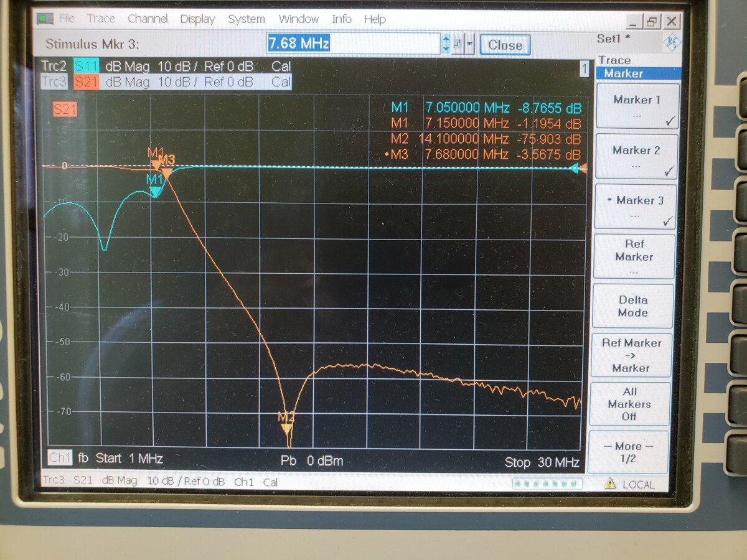Toggle the active Marker 3 softkey

[636, 207]
